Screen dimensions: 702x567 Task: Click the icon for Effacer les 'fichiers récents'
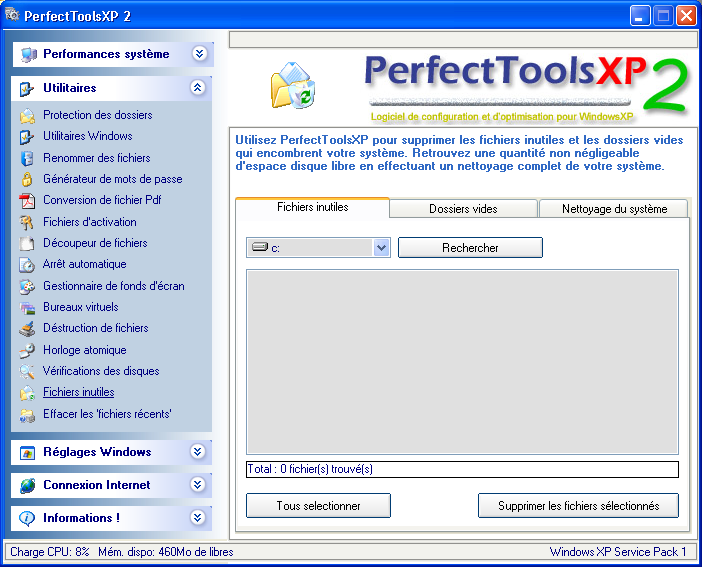[x=27, y=415]
